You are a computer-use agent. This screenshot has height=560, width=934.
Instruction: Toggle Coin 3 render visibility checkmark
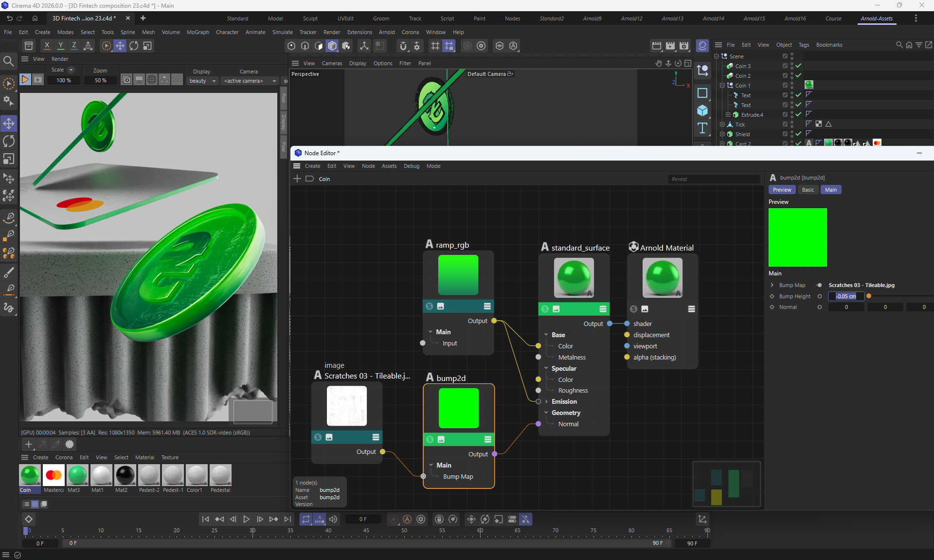pyautogui.click(x=798, y=66)
